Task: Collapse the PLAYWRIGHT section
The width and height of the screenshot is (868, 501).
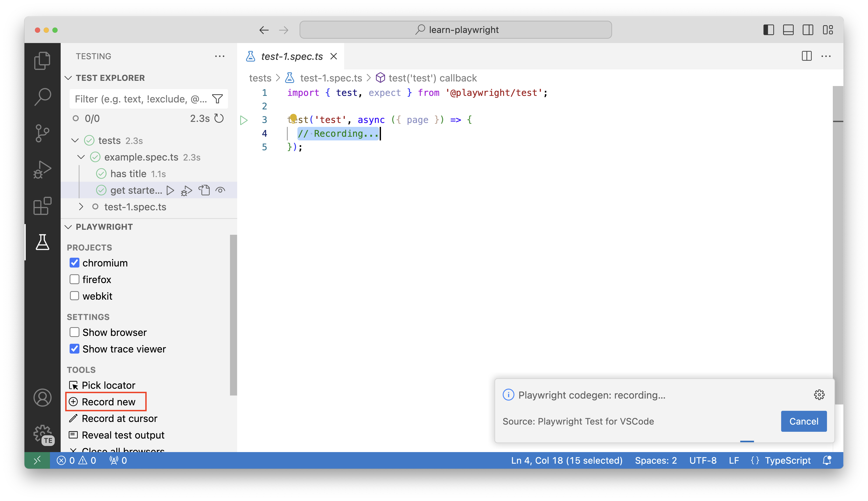Action: pyautogui.click(x=69, y=226)
